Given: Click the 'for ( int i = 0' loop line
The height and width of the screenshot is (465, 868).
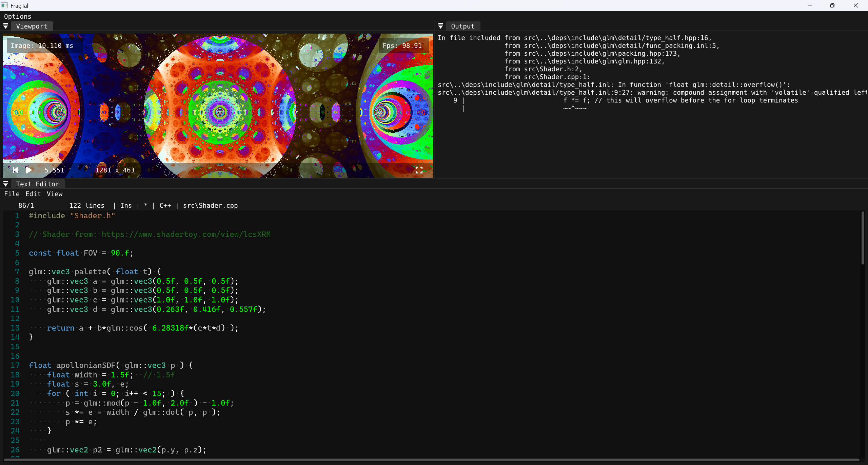Looking at the screenshot, I should (x=115, y=393).
